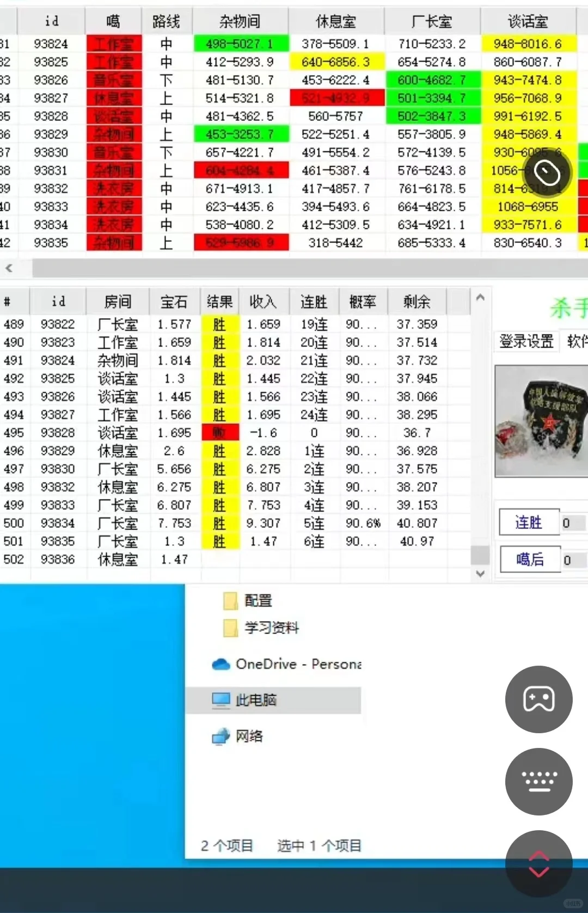
Task: Select green cell 453-3253.7
Action: (240, 134)
